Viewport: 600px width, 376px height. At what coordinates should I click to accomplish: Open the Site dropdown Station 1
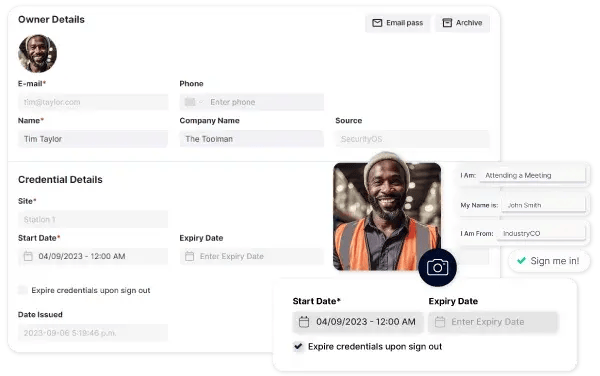click(x=93, y=219)
